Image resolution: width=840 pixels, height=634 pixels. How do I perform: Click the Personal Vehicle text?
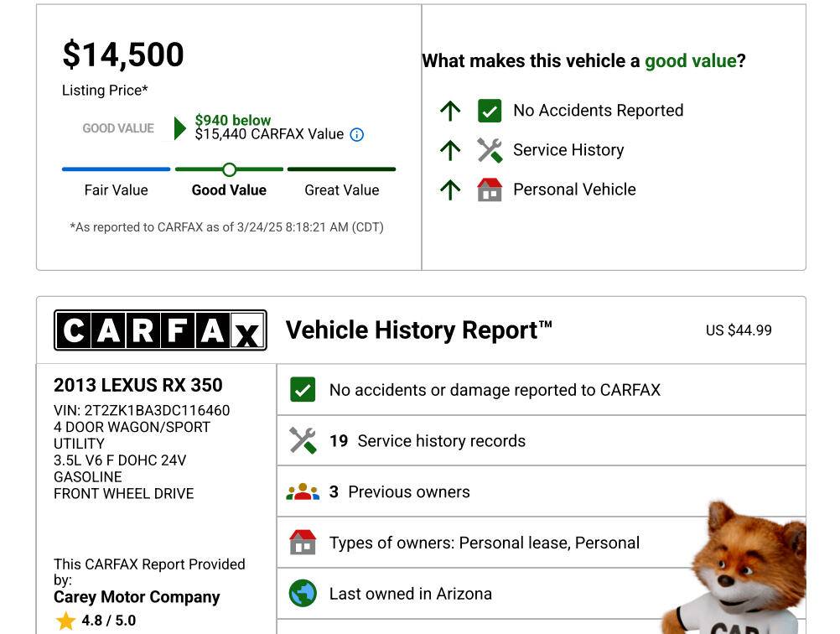click(574, 190)
